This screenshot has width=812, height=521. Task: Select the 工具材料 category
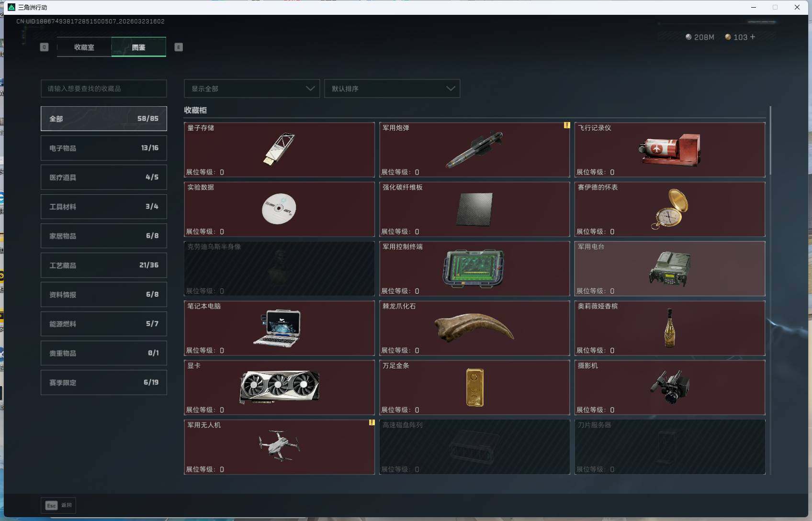pyautogui.click(x=104, y=207)
